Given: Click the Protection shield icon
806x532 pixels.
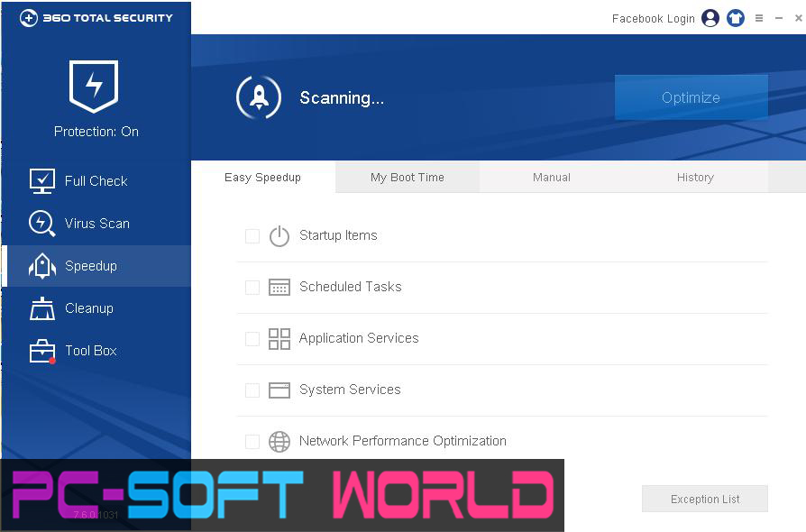Looking at the screenshot, I should (94, 86).
